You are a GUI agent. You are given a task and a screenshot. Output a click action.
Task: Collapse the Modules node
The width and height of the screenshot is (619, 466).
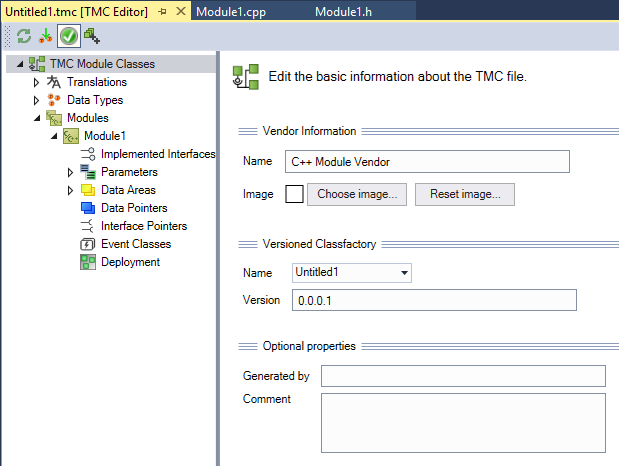click(37, 118)
